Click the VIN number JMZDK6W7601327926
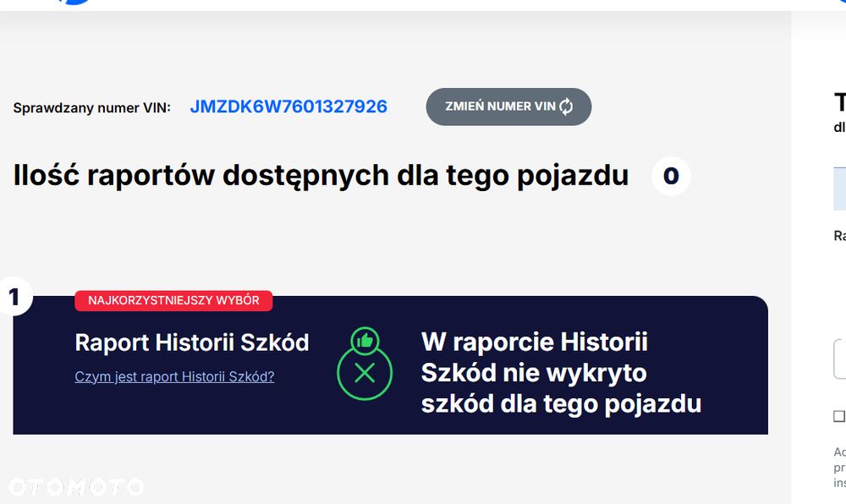This screenshot has width=846, height=504. 288,107
